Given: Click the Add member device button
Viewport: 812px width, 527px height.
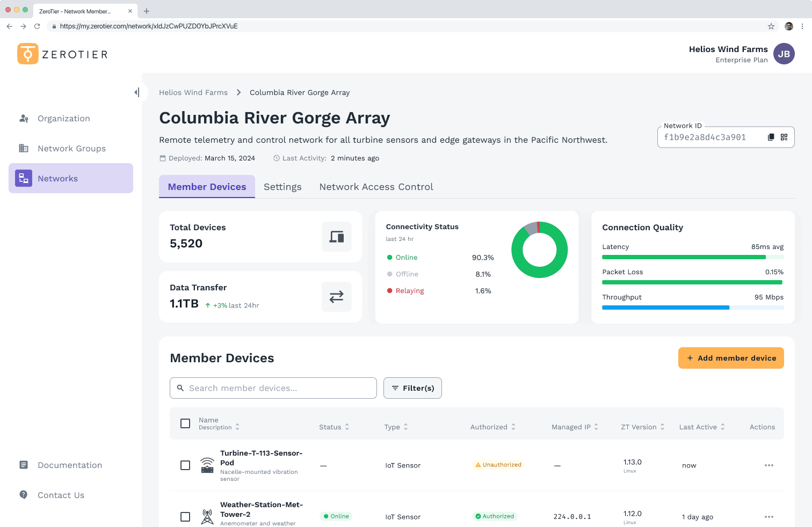Looking at the screenshot, I should tap(731, 358).
